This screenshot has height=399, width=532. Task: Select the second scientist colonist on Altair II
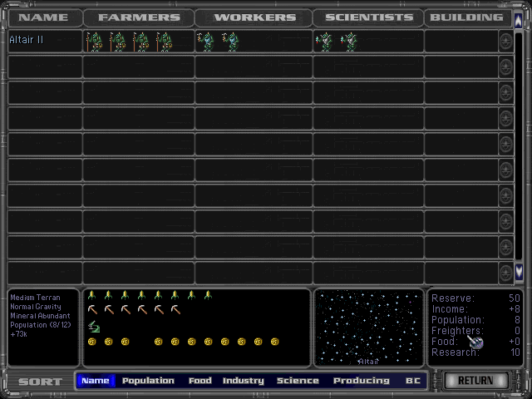click(349, 42)
